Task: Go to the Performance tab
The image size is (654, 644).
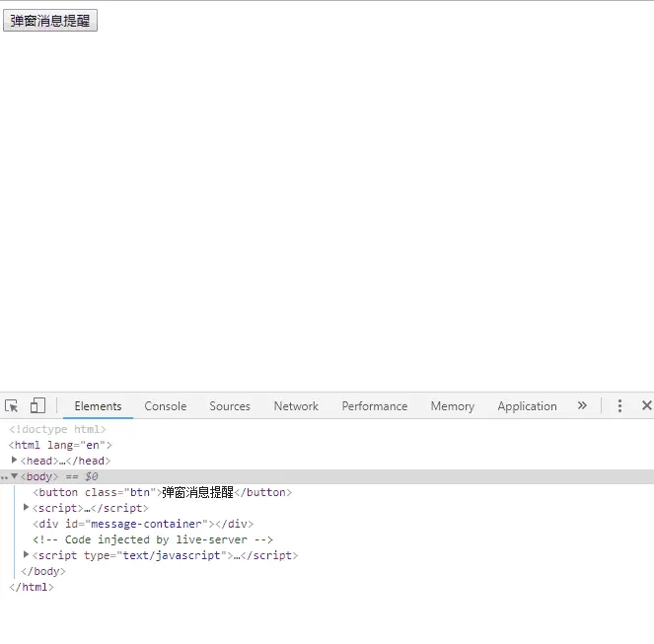Action: (375, 406)
